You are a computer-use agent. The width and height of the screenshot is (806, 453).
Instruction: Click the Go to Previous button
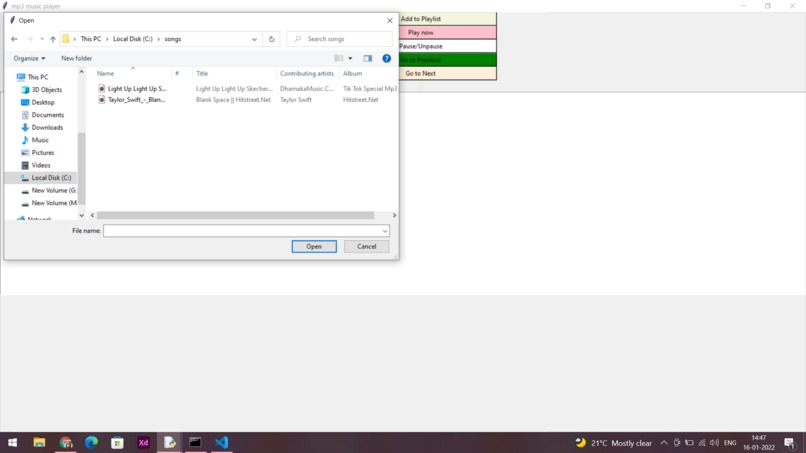tap(447, 60)
